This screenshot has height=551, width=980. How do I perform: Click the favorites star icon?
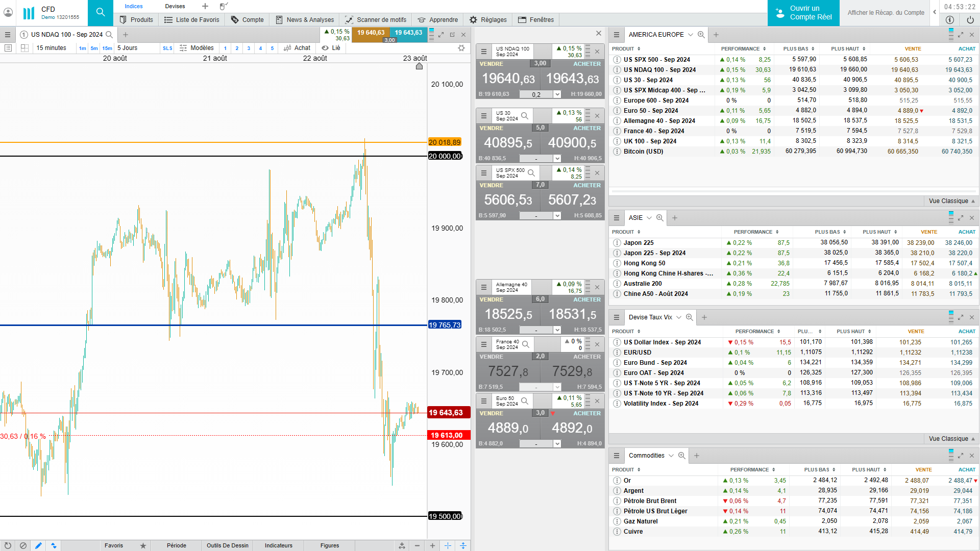click(143, 545)
